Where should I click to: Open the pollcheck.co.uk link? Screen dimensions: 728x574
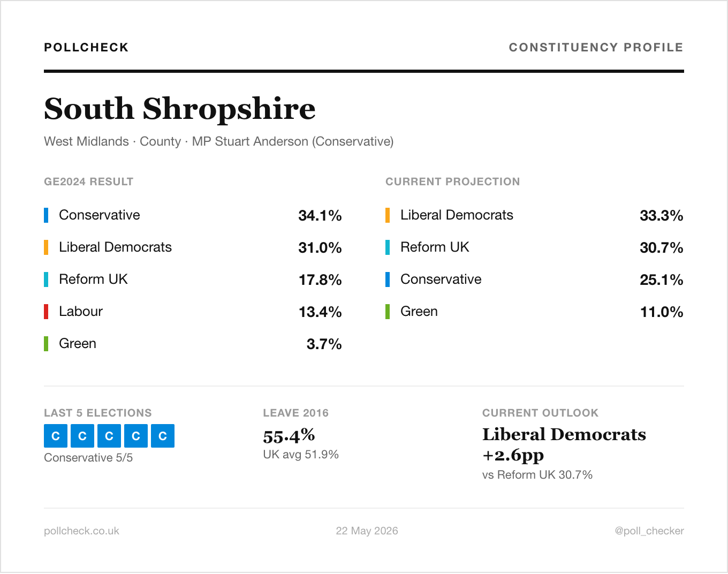pyautogui.click(x=81, y=531)
